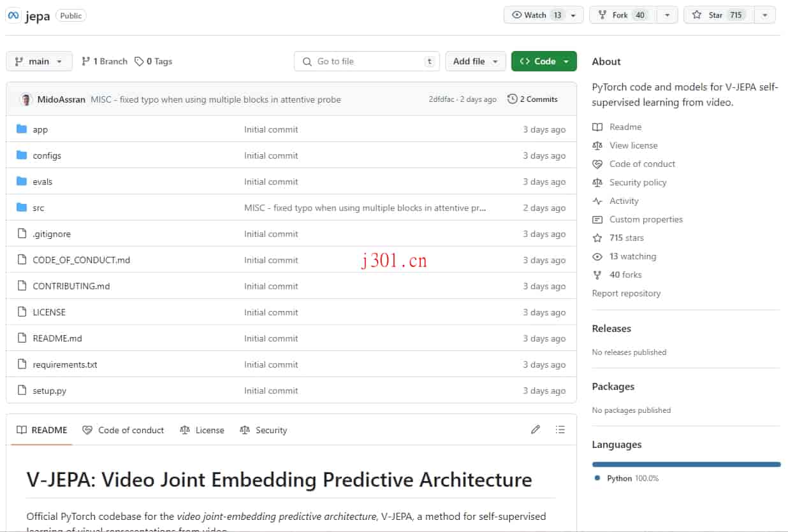788x532 pixels.
Task: View the license from the sidebar
Action: 633,145
